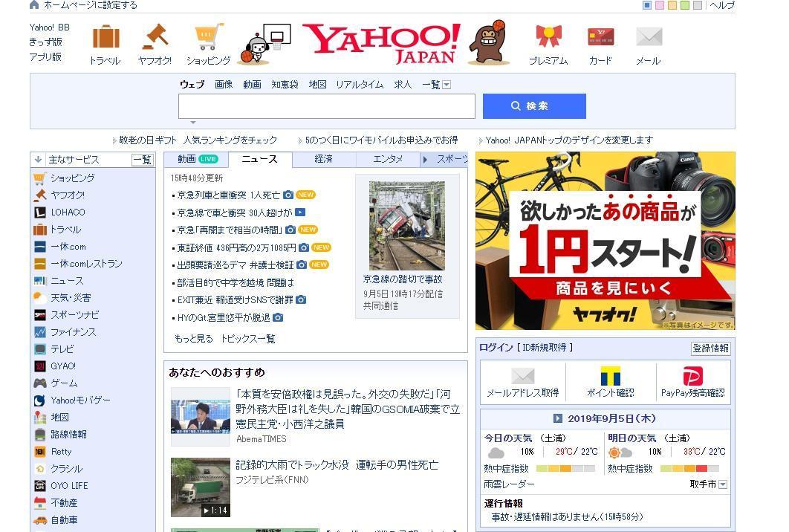Image resolution: width=789 pixels, height=532 pixels.
Task: Click the ニュース icon in sidebar
Action: point(40,281)
